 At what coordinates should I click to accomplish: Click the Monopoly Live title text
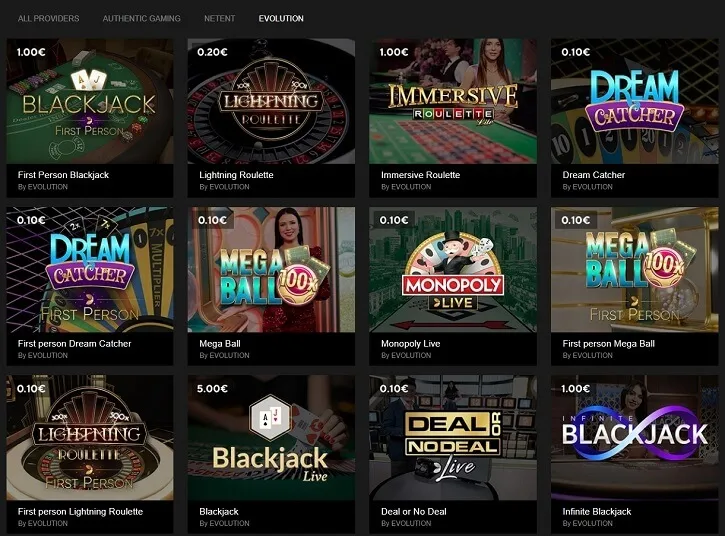point(411,344)
